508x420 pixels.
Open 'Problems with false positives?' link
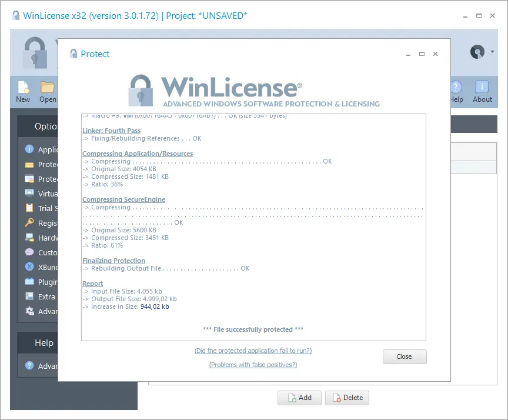coord(253,365)
